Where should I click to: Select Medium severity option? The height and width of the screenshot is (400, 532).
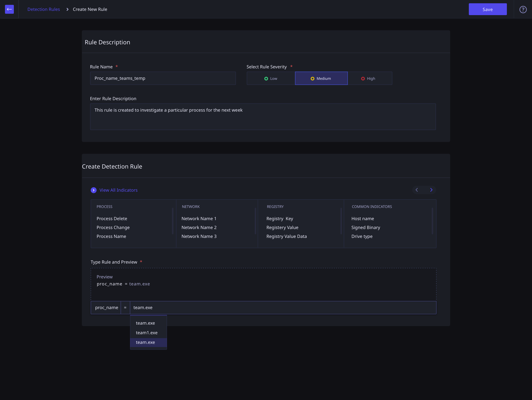click(321, 78)
